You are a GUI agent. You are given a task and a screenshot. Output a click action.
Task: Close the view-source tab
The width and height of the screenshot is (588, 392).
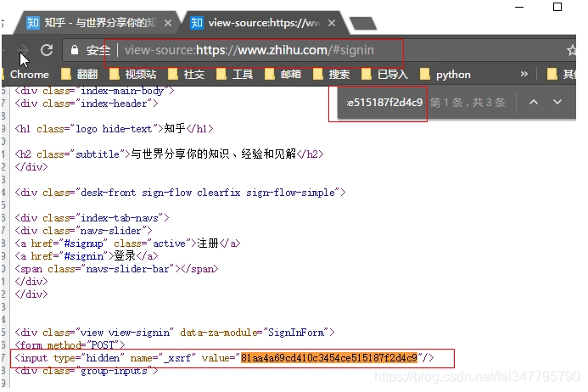click(x=332, y=23)
